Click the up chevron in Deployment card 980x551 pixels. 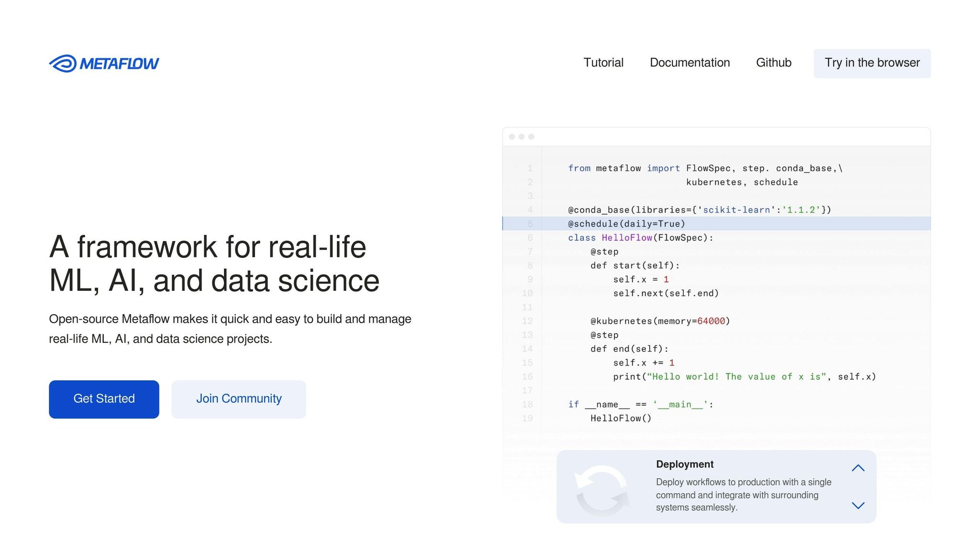[858, 468]
